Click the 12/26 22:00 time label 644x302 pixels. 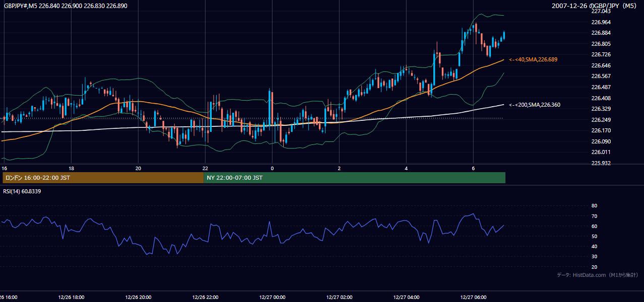(x=205, y=297)
